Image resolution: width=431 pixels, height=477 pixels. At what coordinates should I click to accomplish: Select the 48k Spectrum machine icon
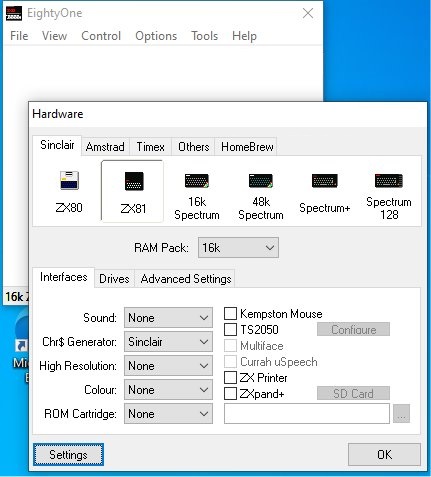(261, 181)
